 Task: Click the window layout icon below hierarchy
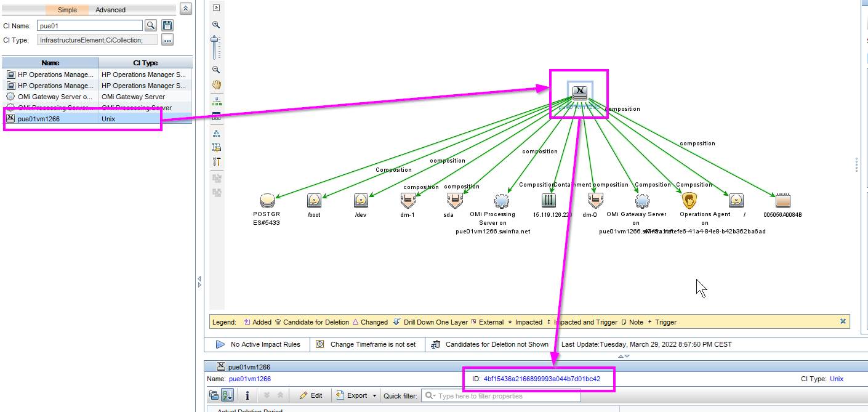[x=216, y=116]
